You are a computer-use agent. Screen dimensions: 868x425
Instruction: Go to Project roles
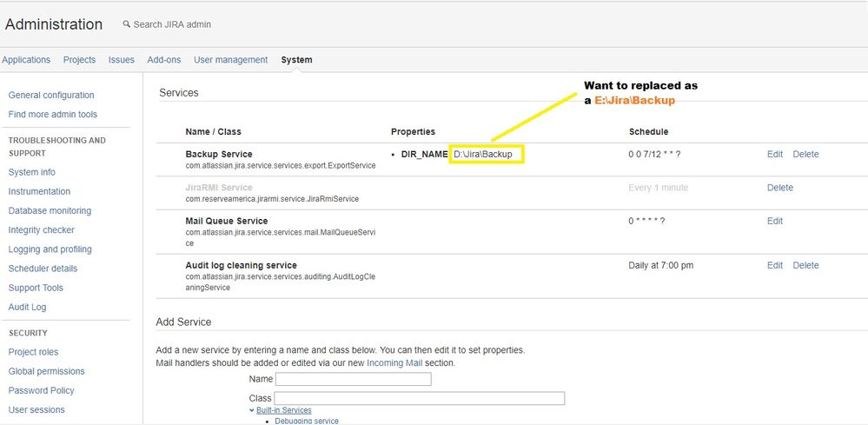pyautogui.click(x=33, y=352)
